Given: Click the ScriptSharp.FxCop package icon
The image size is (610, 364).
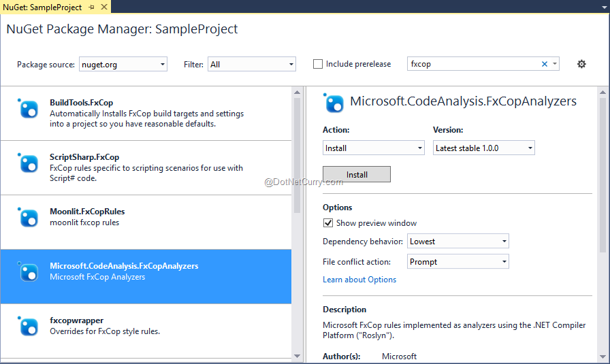Looking at the screenshot, I should pyautogui.click(x=29, y=163).
